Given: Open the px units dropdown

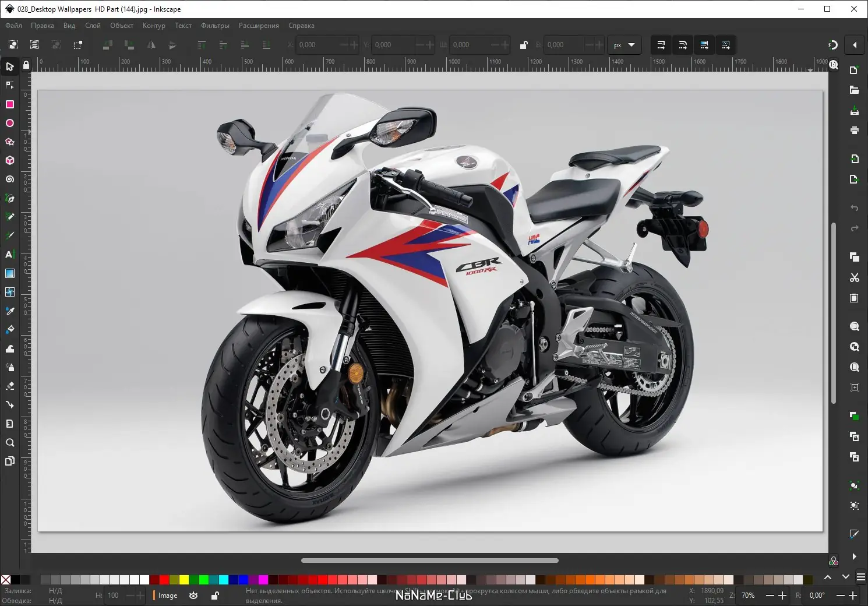Looking at the screenshot, I should pos(624,45).
